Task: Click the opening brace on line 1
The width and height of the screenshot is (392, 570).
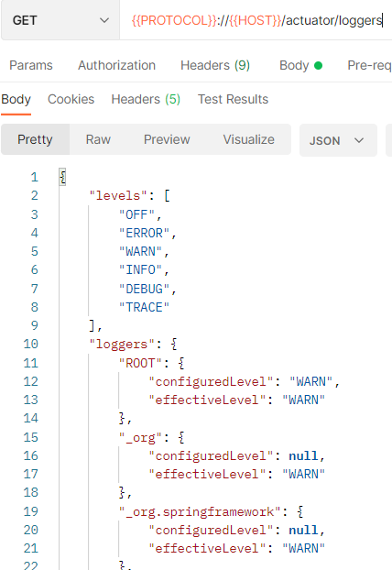Action: (x=62, y=177)
